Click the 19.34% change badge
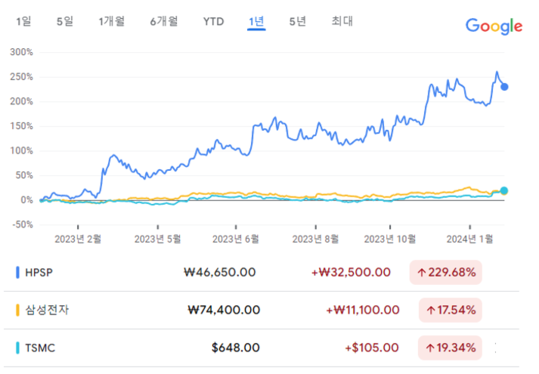This screenshot has height=374, width=539. (450, 348)
